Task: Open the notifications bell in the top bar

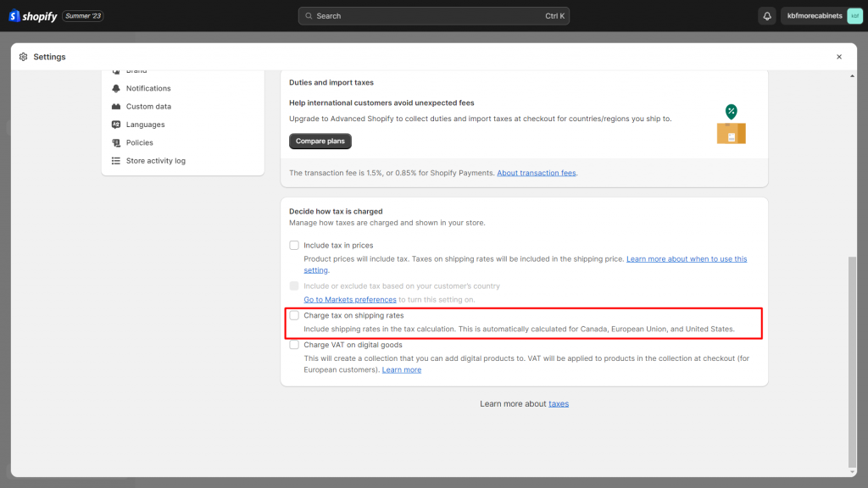Action: tap(766, 16)
